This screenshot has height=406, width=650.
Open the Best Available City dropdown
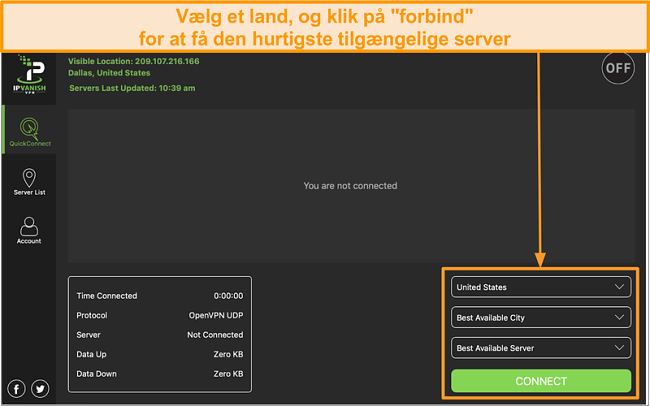(541, 318)
